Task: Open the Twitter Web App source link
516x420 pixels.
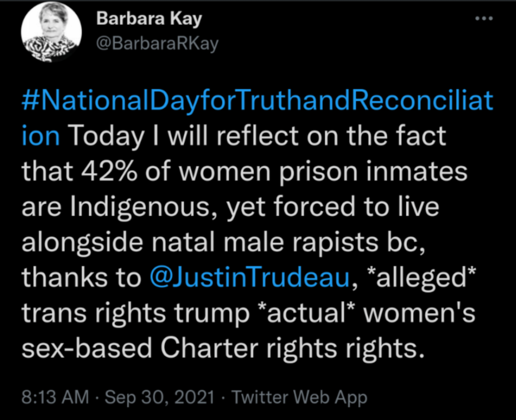Action: pos(299,397)
